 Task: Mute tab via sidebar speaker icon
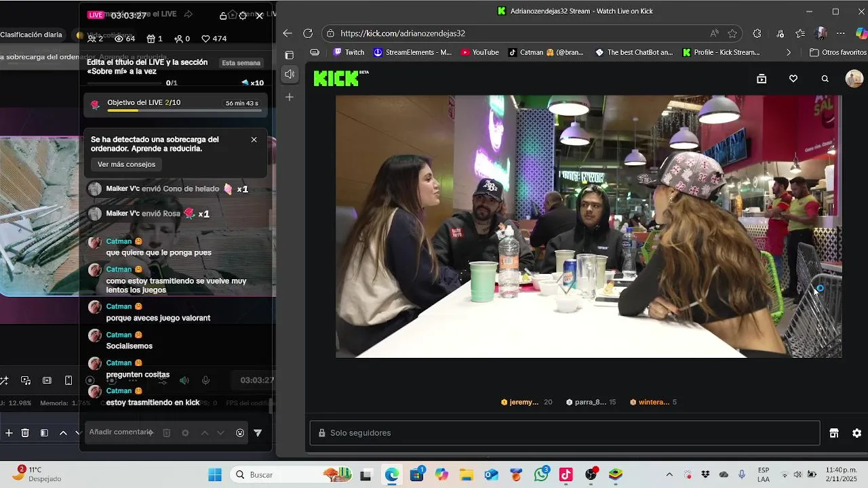pyautogui.click(x=290, y=74)
